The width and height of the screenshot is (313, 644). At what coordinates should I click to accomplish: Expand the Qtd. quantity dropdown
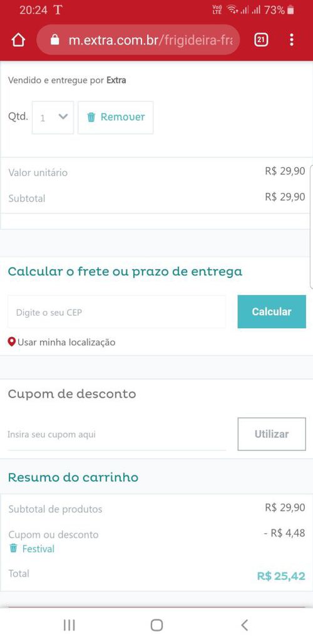click(53, 118)
